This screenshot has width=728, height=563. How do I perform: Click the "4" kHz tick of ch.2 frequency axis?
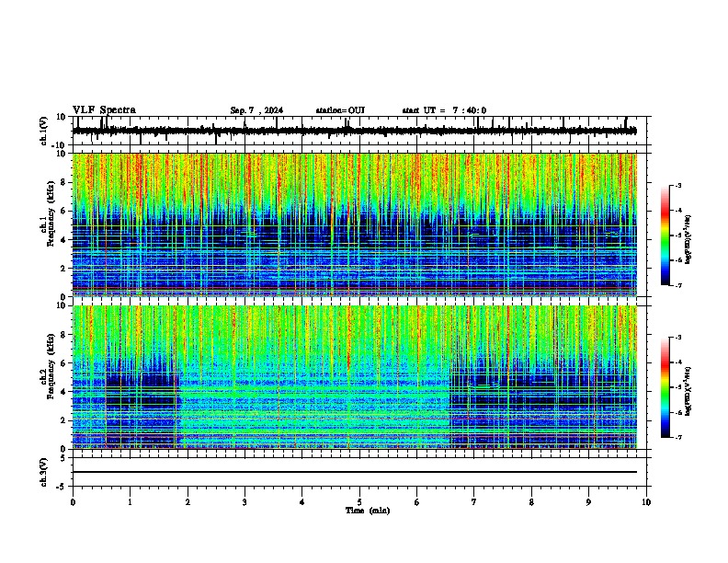click(63, 392)
